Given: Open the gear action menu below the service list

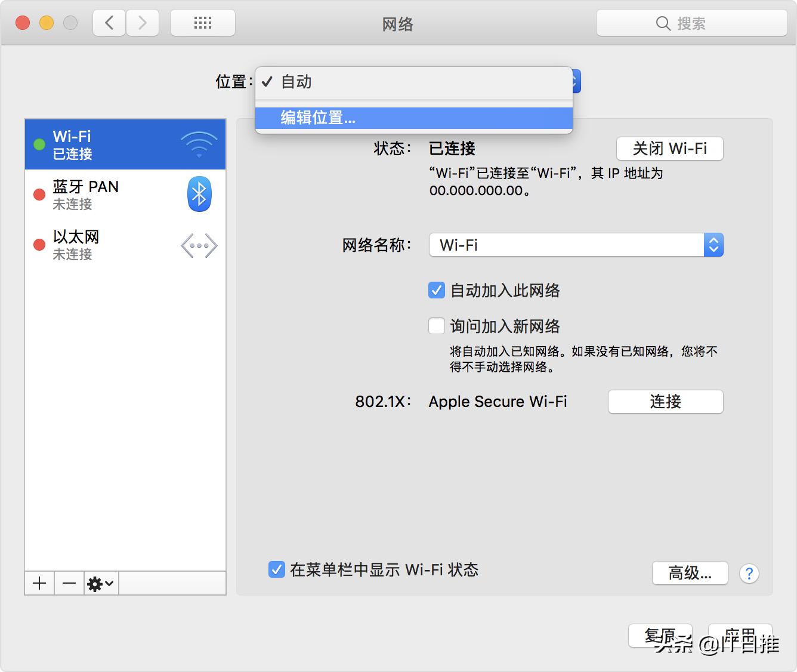Looking at the screenshot, I should (100, 583).
